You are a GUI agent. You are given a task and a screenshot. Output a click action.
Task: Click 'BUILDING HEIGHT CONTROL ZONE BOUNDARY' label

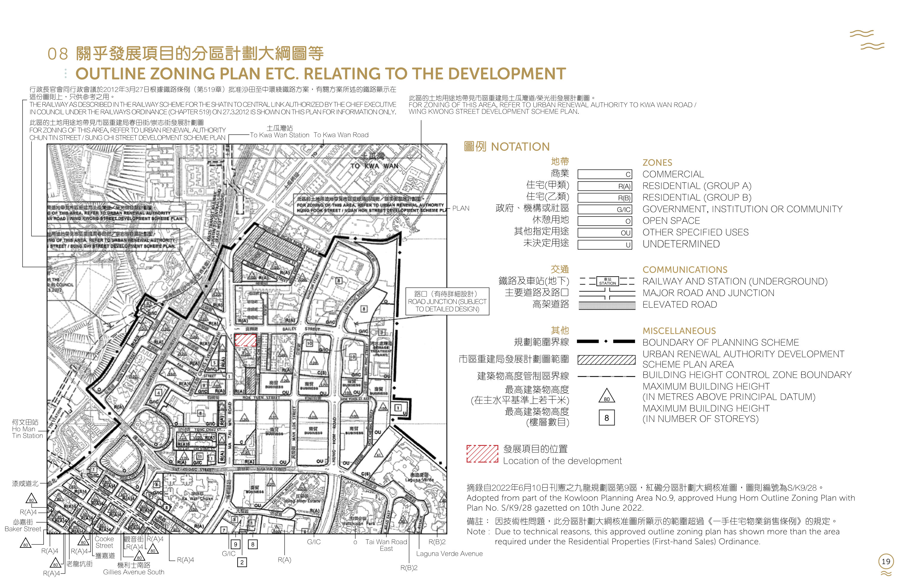747,375
